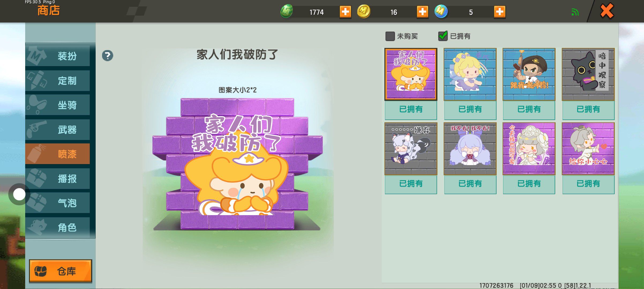This screenshot has height=289, width=644.
Task: Open the 坐骑 mounts category
Action: pyautogui.click(x=58, y=105)
